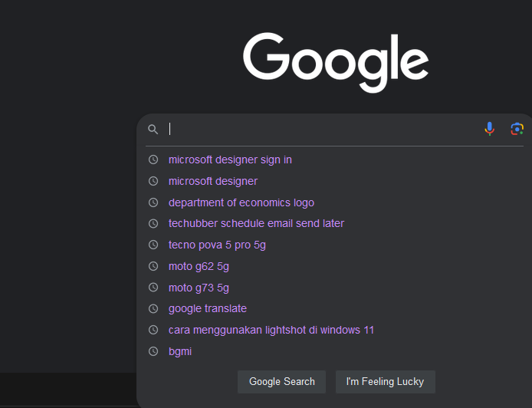Select department of economics logo suggestion
The image size is (532, 408).
[x=241, y=202]
